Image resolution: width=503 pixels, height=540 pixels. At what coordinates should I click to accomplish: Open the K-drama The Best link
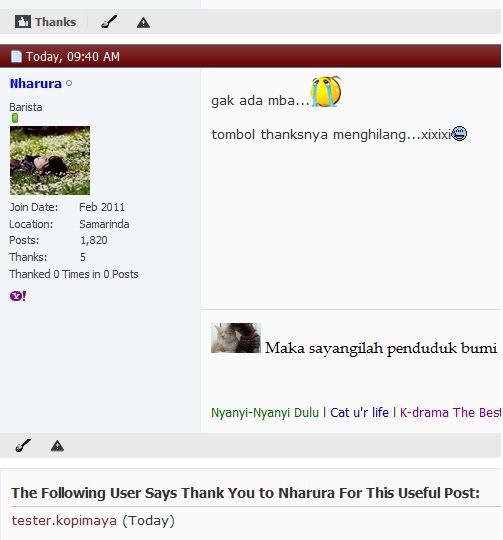pyautogui.click(x=450, y=412)
